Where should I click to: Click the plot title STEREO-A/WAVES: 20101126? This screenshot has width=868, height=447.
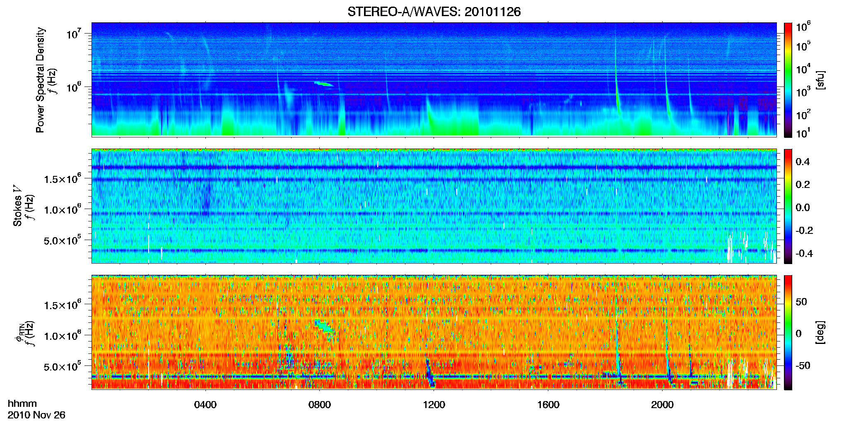click(434, 12)
